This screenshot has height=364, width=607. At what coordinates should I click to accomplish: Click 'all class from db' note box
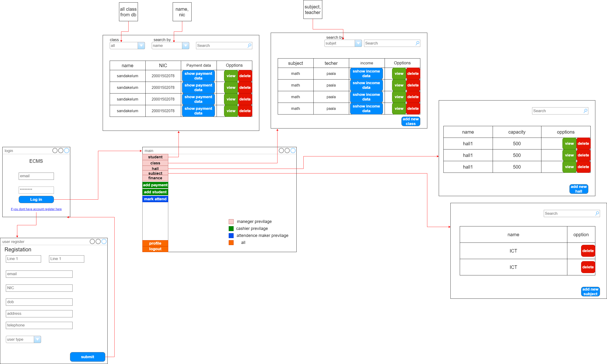(128, 12)
